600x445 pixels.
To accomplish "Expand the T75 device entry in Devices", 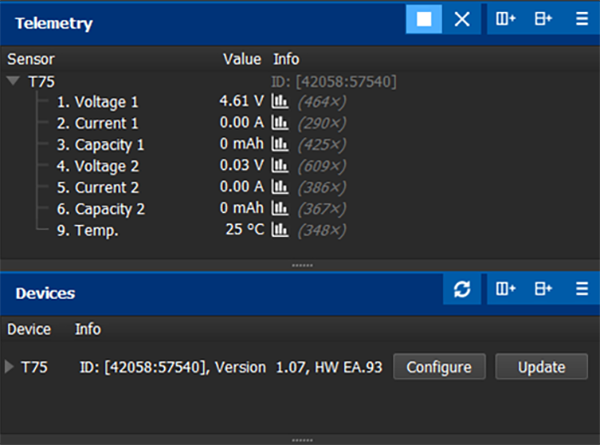I will (x=10, y=367).
